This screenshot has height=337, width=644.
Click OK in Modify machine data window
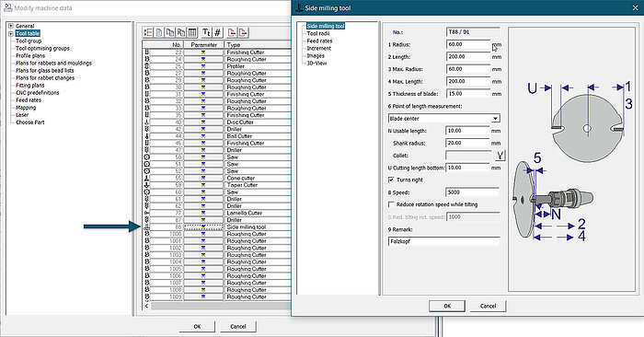pos(197,326)
